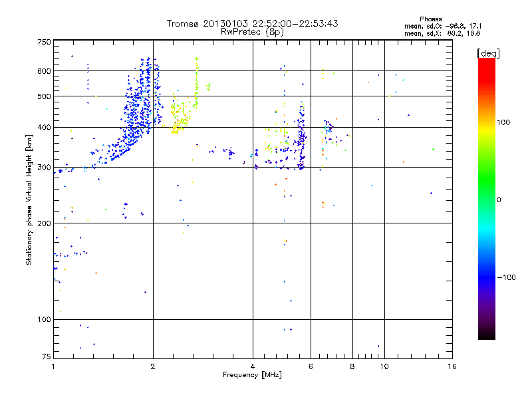Click the black bottom of the phase colorbar
532x399 pixels.
487,334
